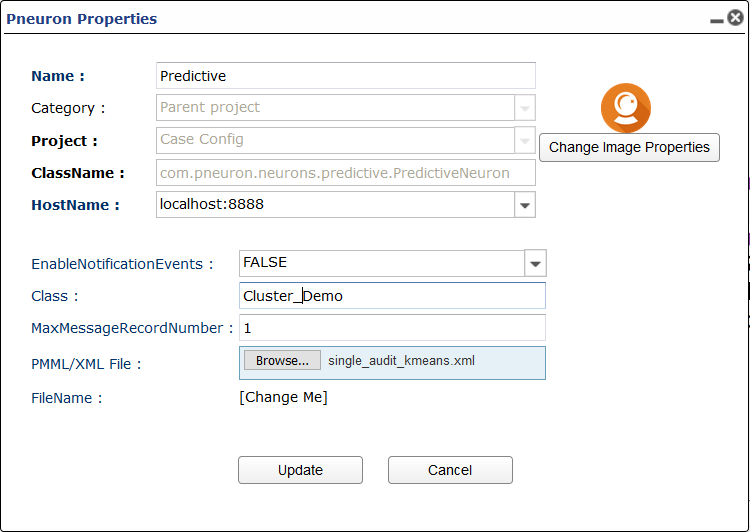Screen dimensions: 750x532
Task: Cancel the property changes
Action: (450, 470)
